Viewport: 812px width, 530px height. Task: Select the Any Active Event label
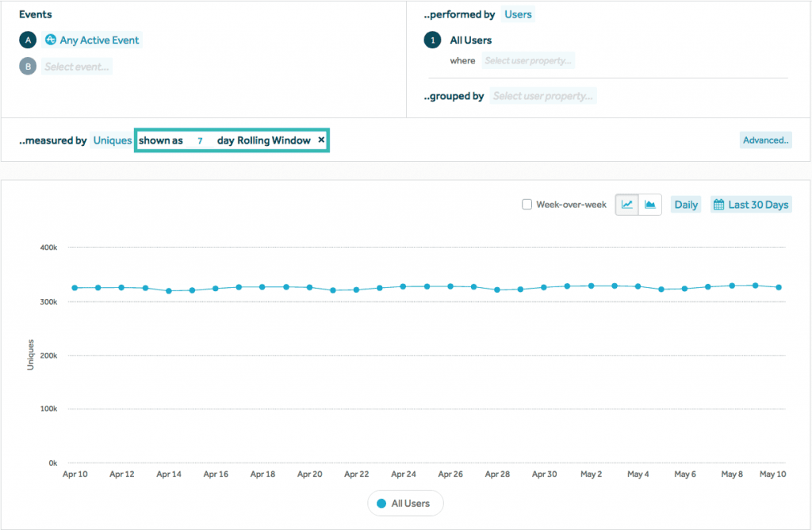(99, 40)
